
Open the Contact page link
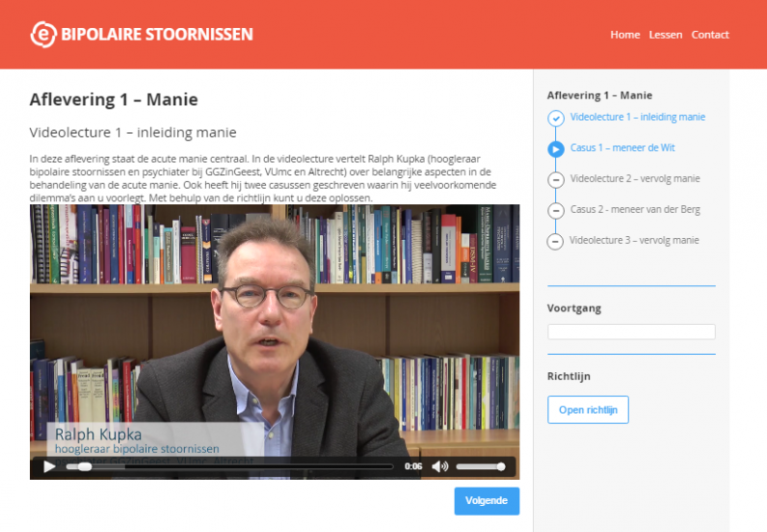pyautogui.click(x=710, y=35)
